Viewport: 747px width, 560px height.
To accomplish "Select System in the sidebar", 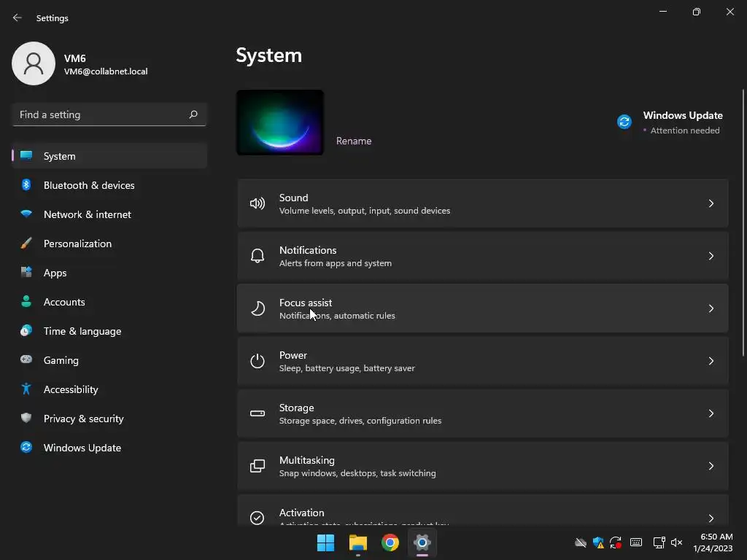I will tap(109, 156).
